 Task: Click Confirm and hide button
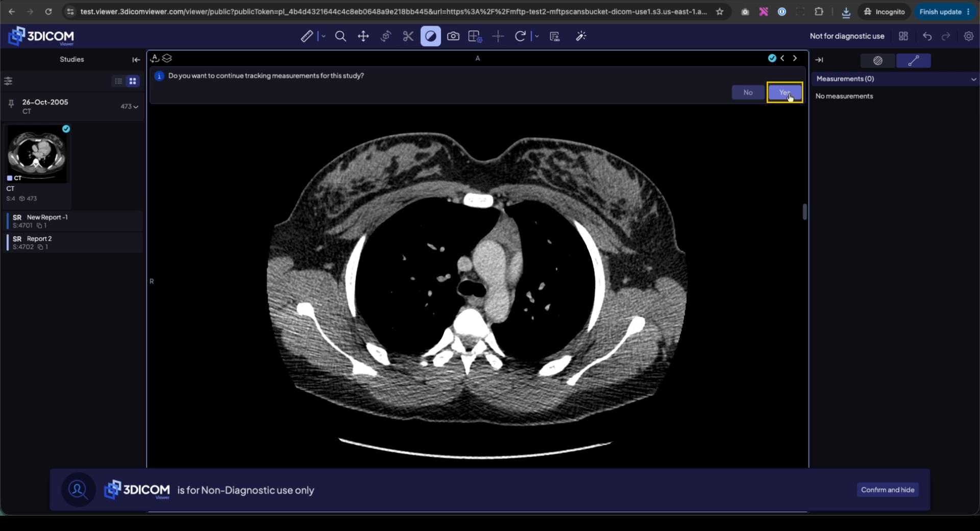pyautogui.click(x=888, y=490)
